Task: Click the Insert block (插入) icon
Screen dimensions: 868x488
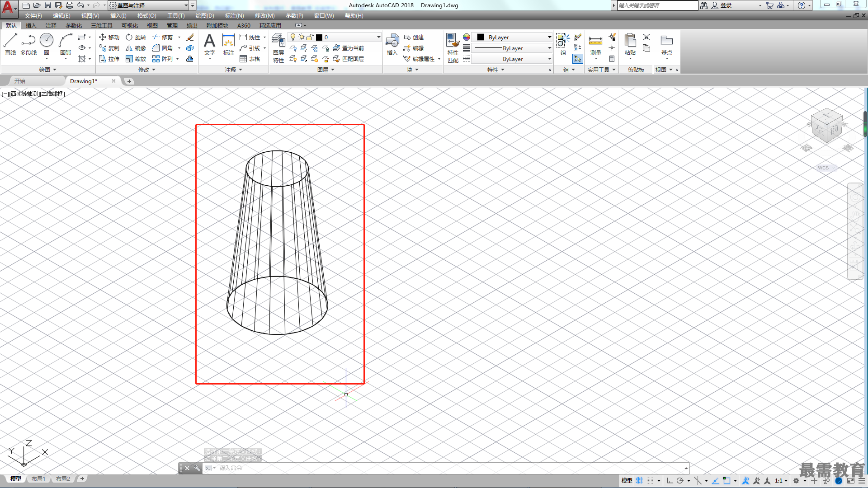Action: (x=392, y=44)
